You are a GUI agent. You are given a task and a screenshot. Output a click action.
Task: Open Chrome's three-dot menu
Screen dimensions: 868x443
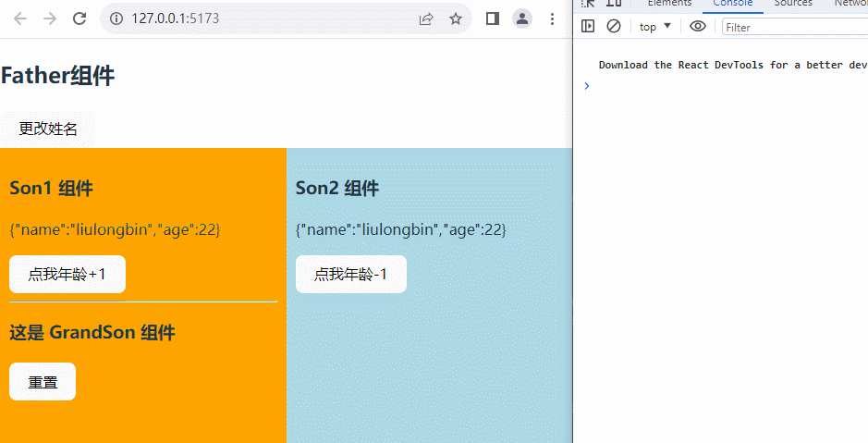552,18
